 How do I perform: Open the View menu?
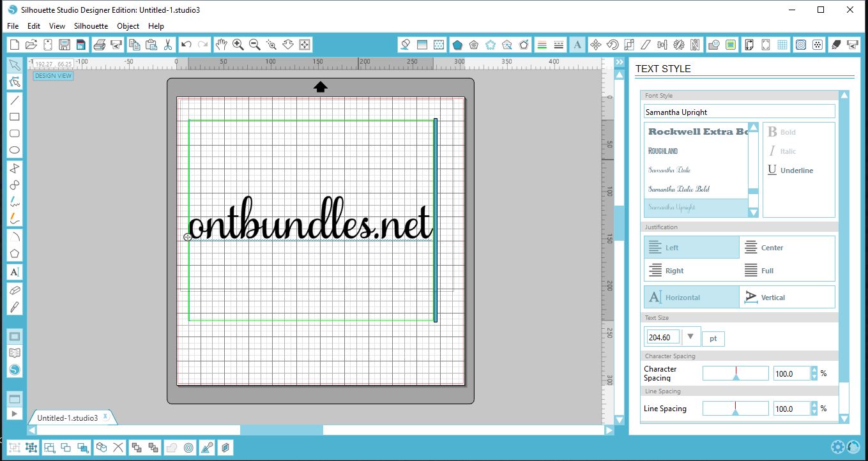pyautogui.click(x=57, y=26)
